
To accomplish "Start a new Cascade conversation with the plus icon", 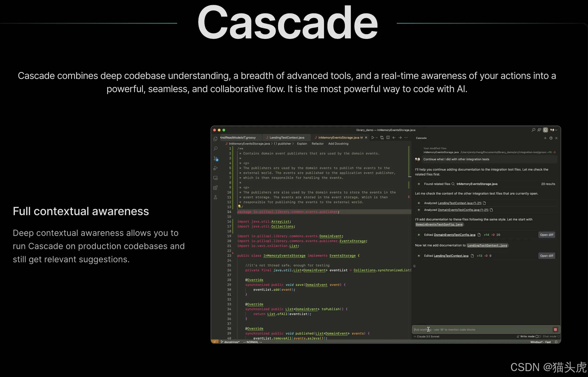I will tap(545, 138).
